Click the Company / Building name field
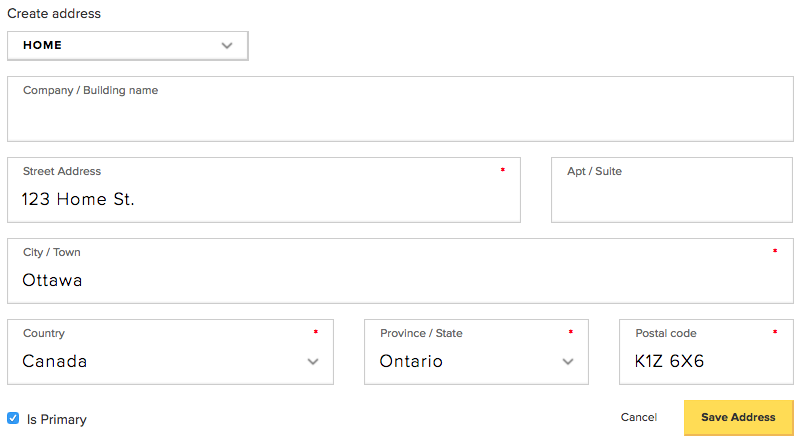The width and height of the screenshot is (802, 445). click(400, 109)
